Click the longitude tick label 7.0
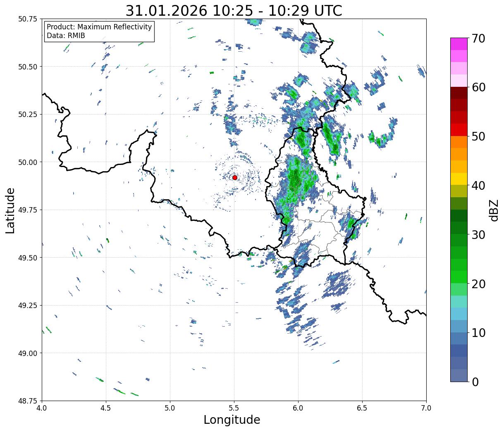The width and height of the screenshot is (504, 430). (426, 408)
